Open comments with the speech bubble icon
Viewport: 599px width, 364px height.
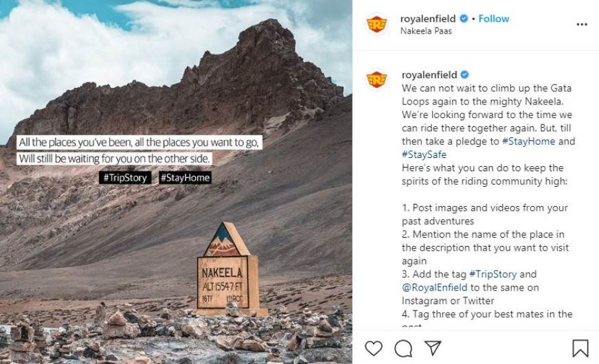pyautogui.click(x=403, y=348)
